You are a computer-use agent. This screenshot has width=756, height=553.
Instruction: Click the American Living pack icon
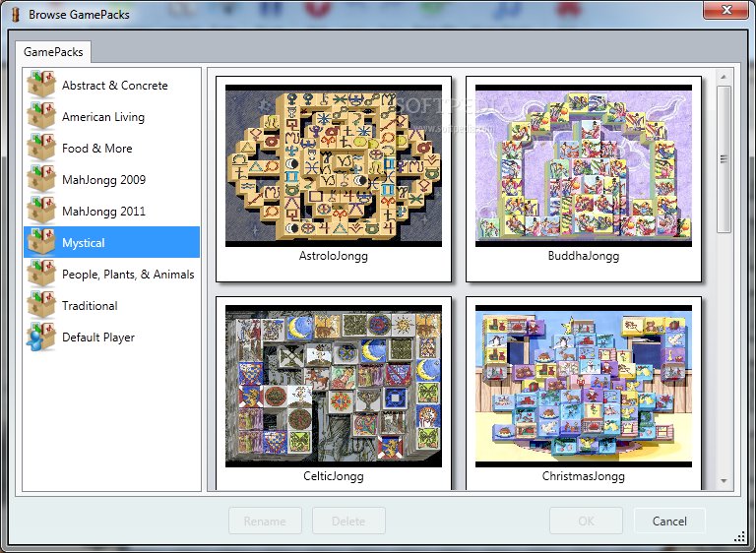41,116
